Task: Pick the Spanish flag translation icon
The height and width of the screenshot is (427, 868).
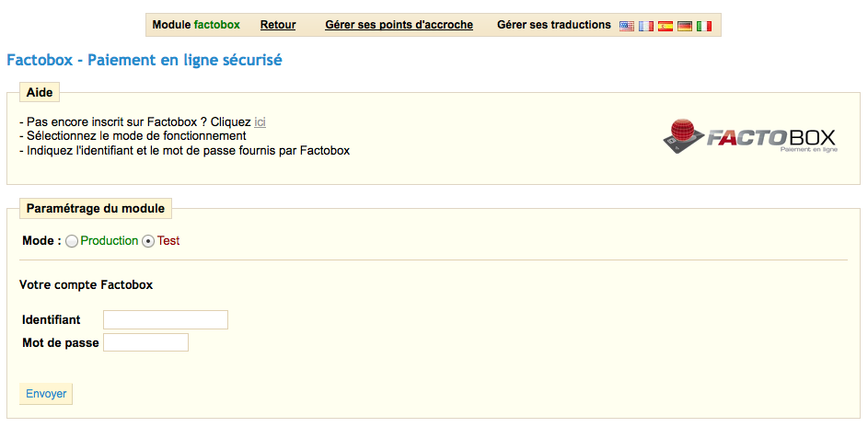Action: (x=665, y=26)
